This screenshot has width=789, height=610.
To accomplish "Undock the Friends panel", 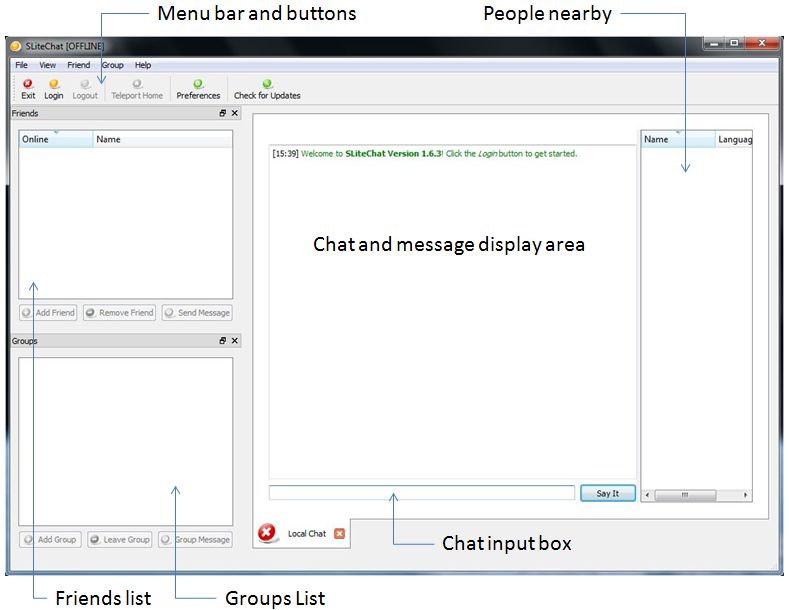I will 223,114.
